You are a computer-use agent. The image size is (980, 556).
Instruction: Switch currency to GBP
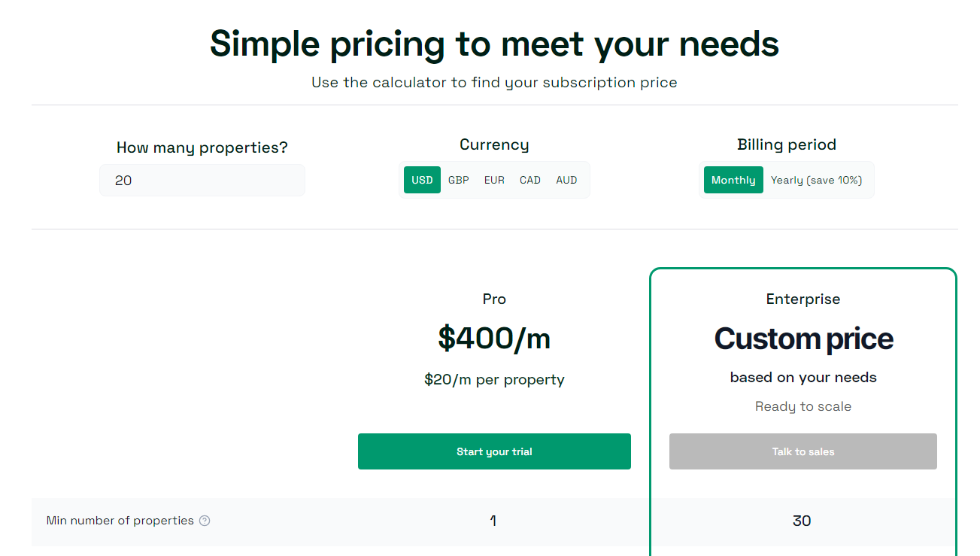coord(459,180)
